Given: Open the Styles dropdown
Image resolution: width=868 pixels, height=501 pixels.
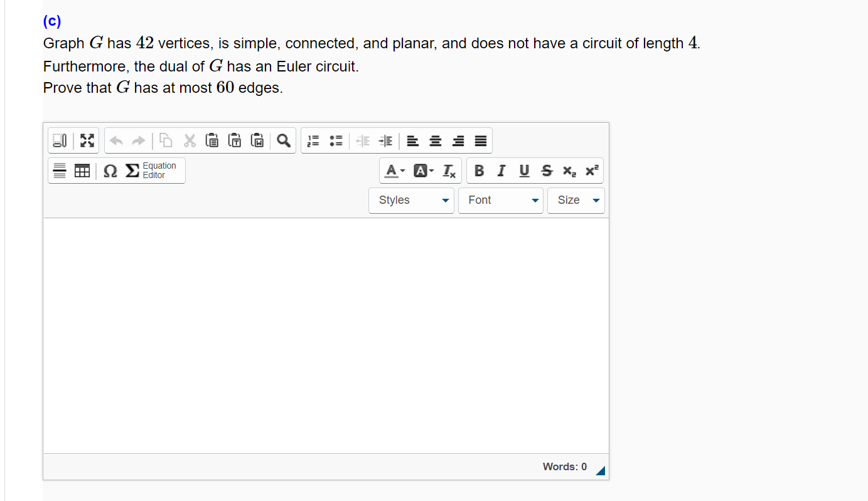Looking at the screenshot, I should pos(411,200).
